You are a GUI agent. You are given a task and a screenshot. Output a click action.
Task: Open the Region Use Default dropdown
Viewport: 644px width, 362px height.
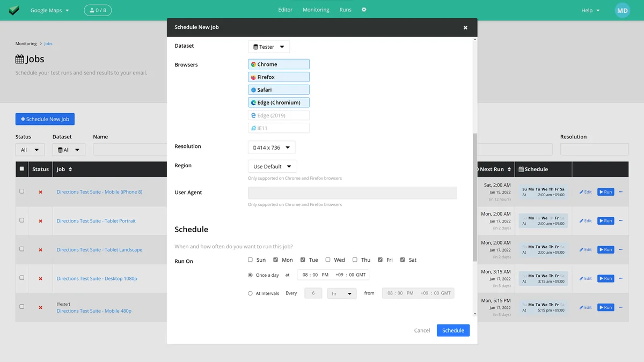pos(273,166)
